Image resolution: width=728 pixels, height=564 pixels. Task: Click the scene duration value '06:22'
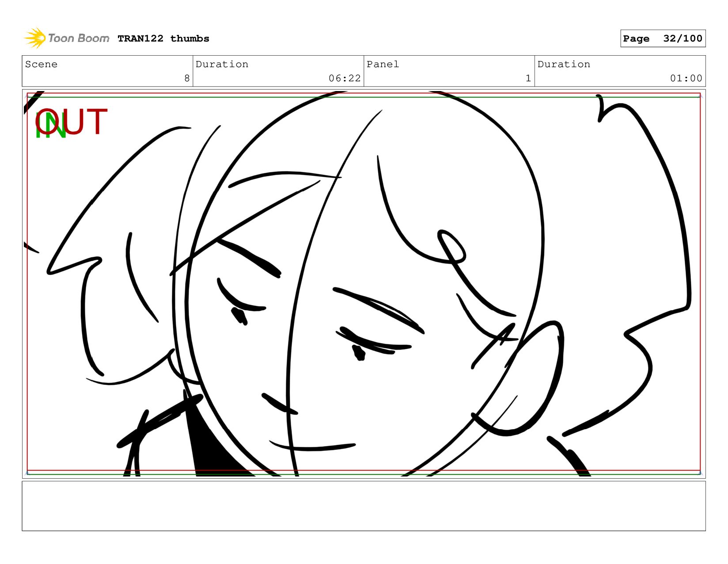point(345,78)
